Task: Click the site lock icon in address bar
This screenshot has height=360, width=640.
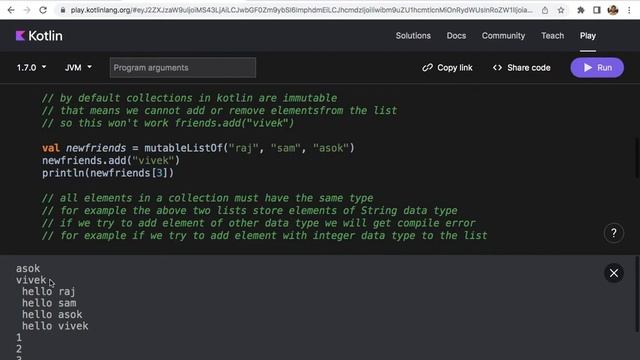Action: [62, 10]
